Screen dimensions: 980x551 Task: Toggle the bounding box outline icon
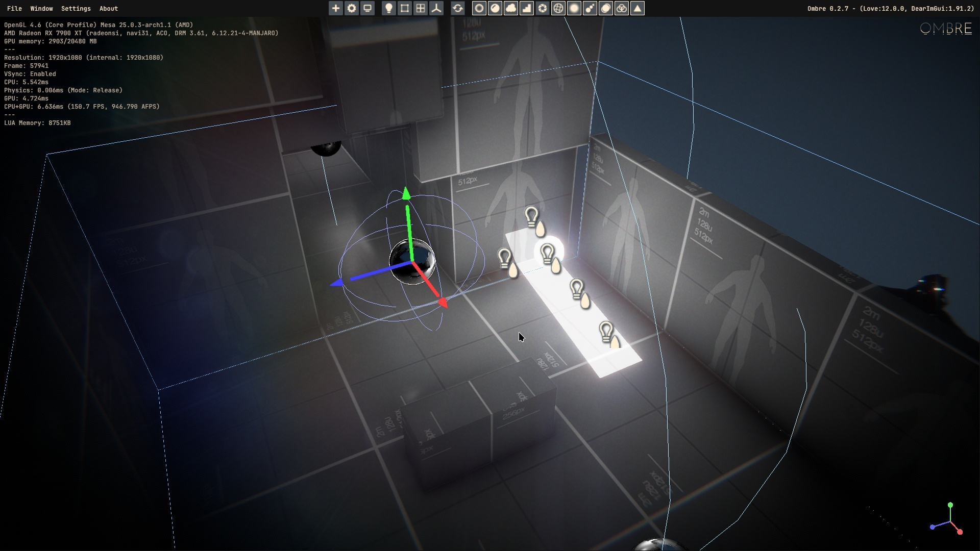[405, 8]
